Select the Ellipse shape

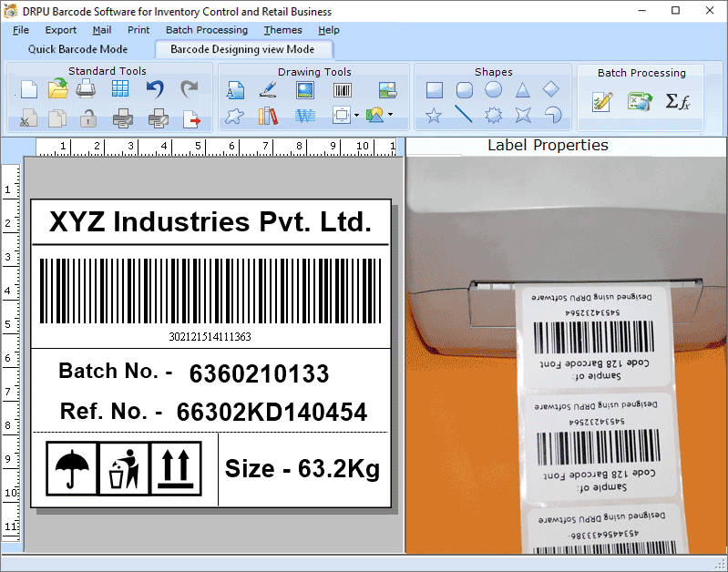pos(493,89)
